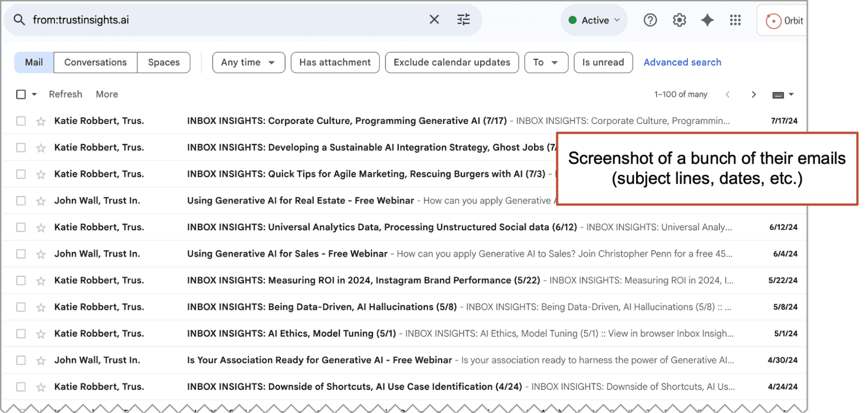Switch to the Spaces tab
Viewport: 868px width, 413px height.
click(164, 63)
